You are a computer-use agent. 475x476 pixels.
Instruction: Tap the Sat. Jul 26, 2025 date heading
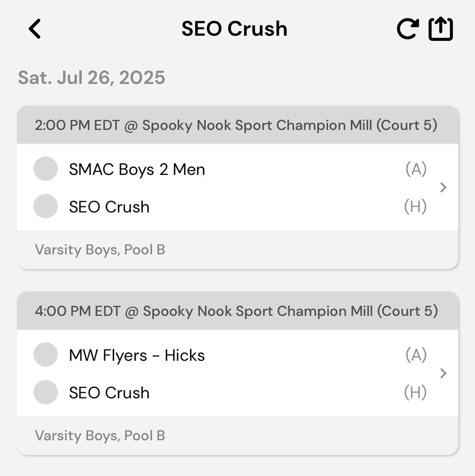click(x=92, y=77)
